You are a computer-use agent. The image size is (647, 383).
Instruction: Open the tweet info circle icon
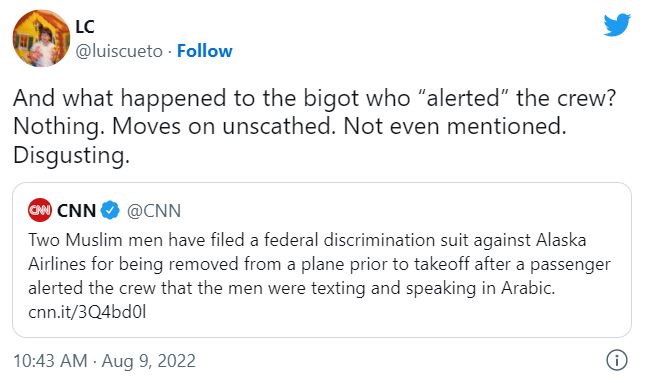pos(617,360)
